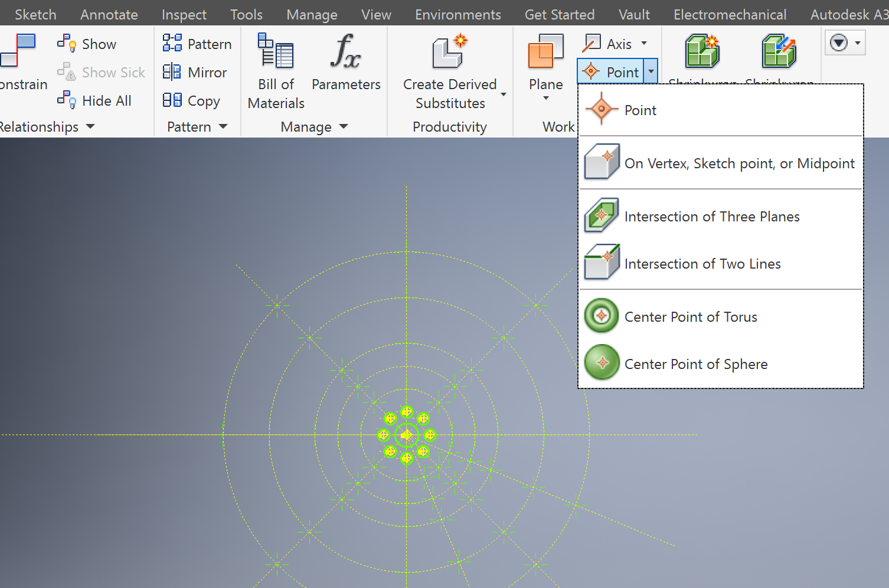Choose On Vertex, Sketch point, or Midpoint
The height and width of the screenshot is (588, 889).
[x=720, y=163]
